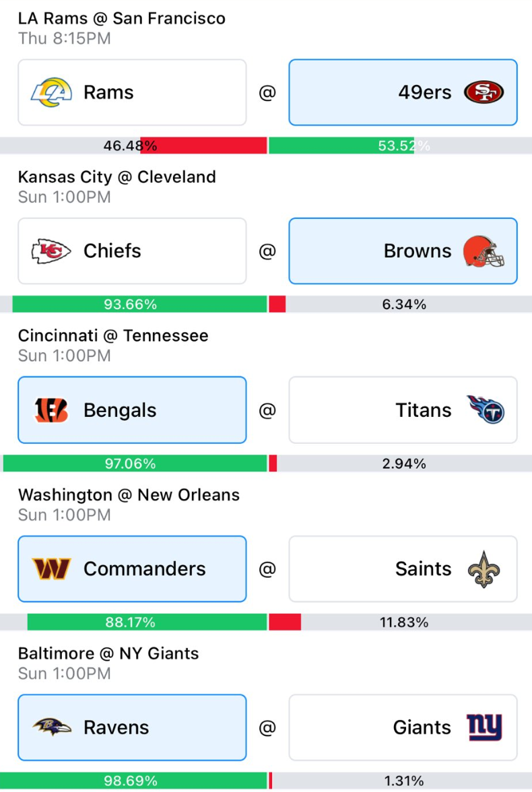Click the 11.83% Saints pick percentage
Viewport: 532px width, 792px height.
click(404, 622)
